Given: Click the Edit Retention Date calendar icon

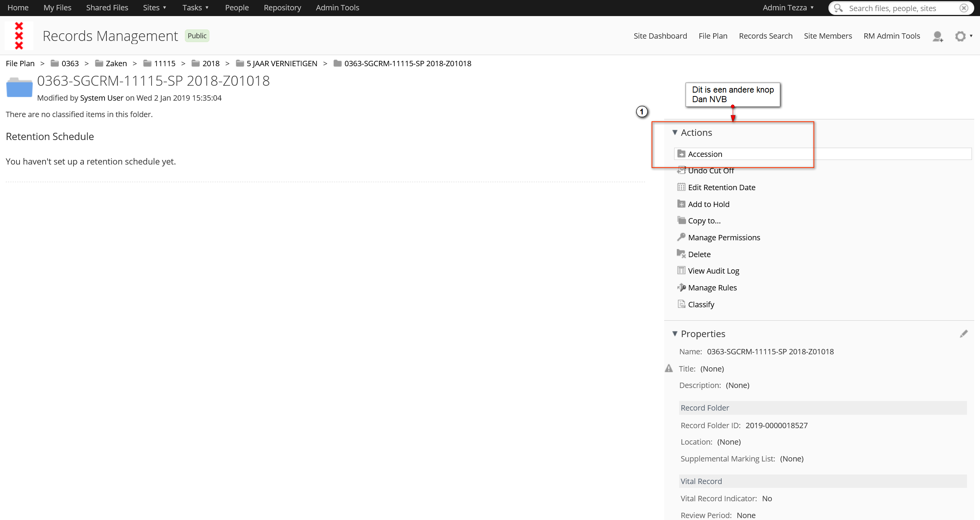Looking at the screenshot, I should [x=681, y=187].
